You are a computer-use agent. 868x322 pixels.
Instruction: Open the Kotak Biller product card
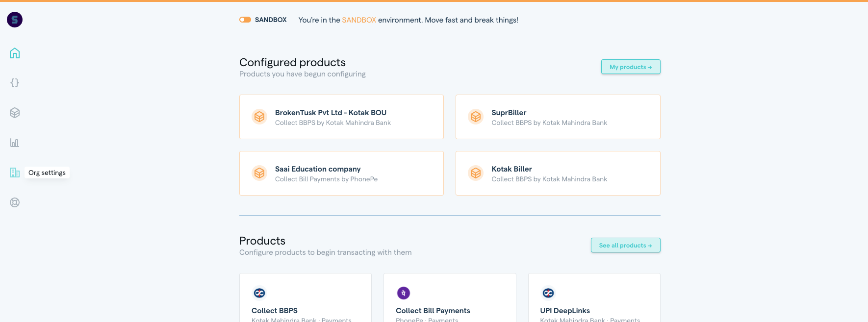coord(558,173)
